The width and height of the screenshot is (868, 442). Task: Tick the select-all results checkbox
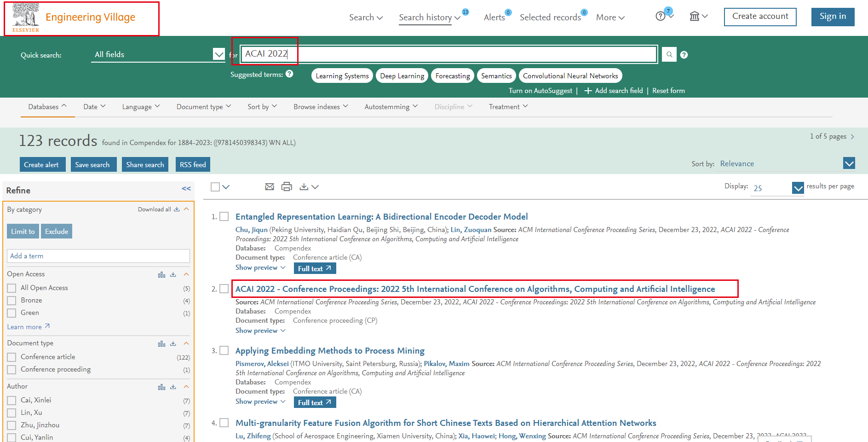click(x=215, y=186)
